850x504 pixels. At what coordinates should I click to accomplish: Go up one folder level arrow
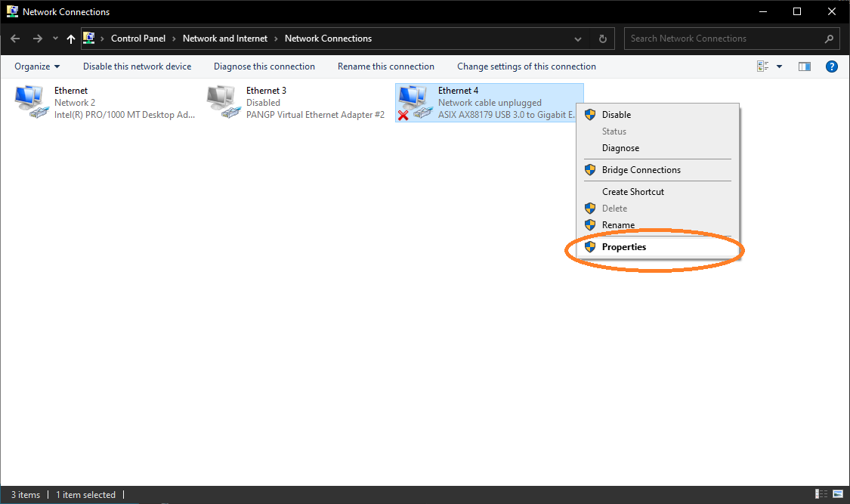click(71, 39)
